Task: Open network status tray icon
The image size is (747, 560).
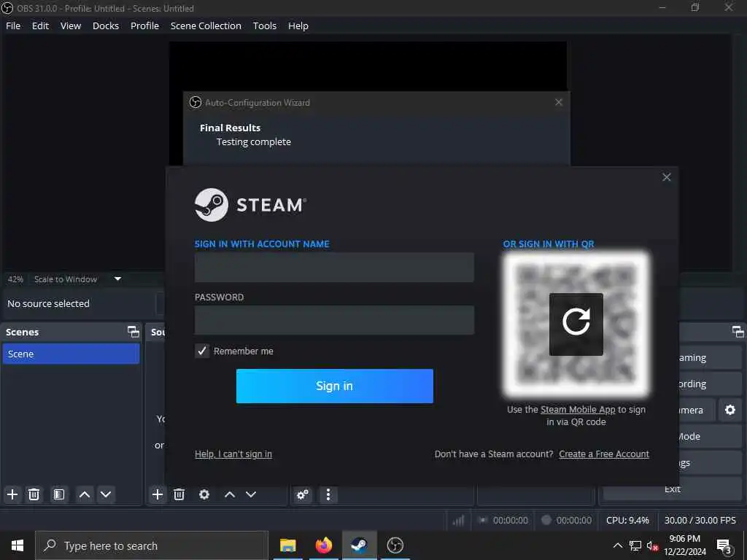Action: [x=635, y=545]
